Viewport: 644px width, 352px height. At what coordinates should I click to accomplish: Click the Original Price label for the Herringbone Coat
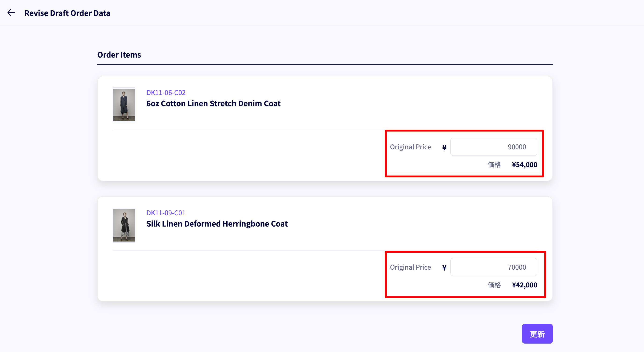410,267
